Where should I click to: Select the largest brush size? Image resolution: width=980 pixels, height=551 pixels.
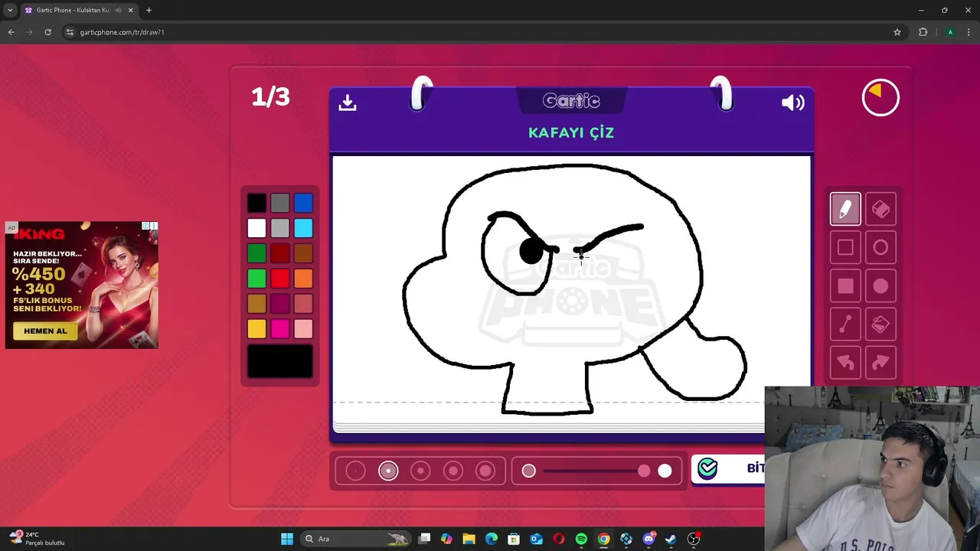(x=485, y=471)
